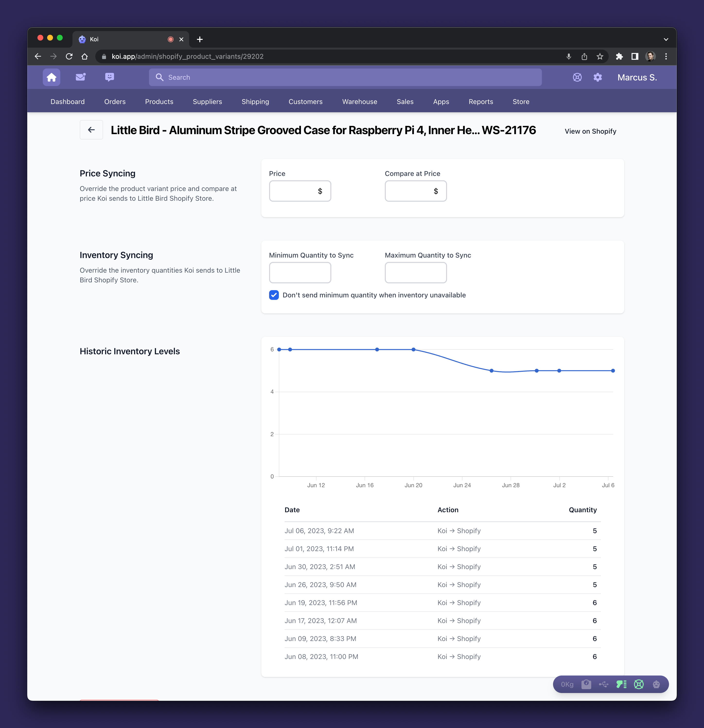Click the green barcode scanner icon
This screenshot has width=704, height=728.
[621, 684]
